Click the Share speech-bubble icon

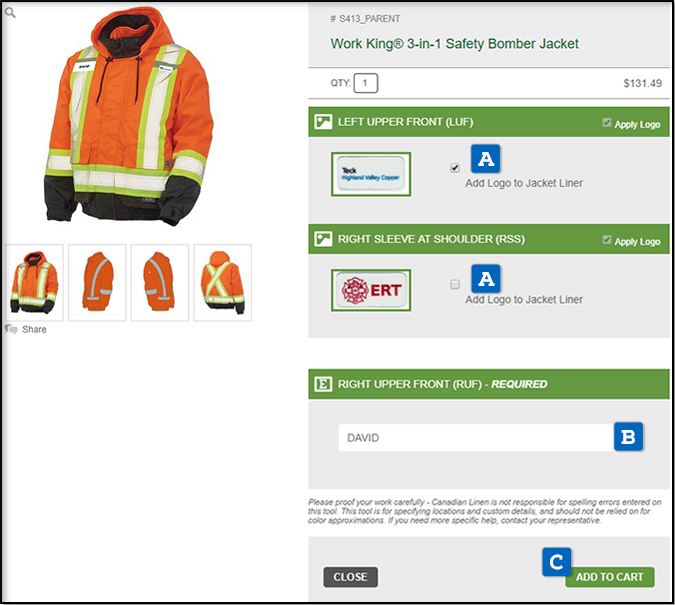[x=11, y=329]
